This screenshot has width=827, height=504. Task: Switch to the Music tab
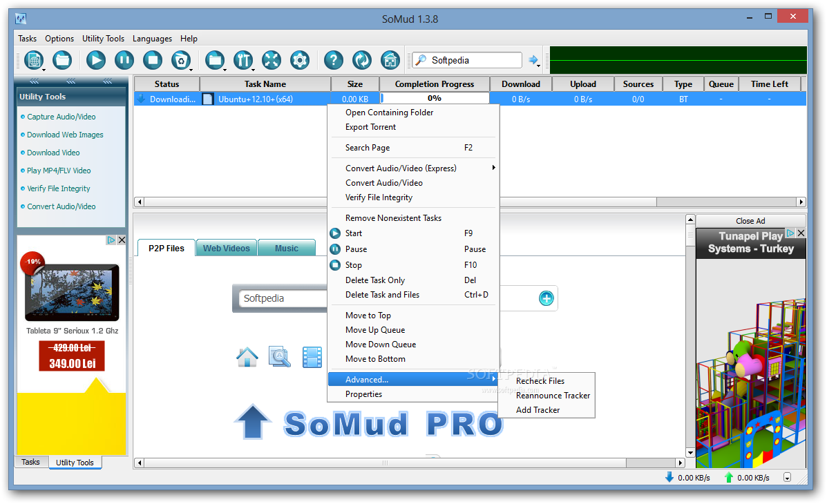click(287, 249)
